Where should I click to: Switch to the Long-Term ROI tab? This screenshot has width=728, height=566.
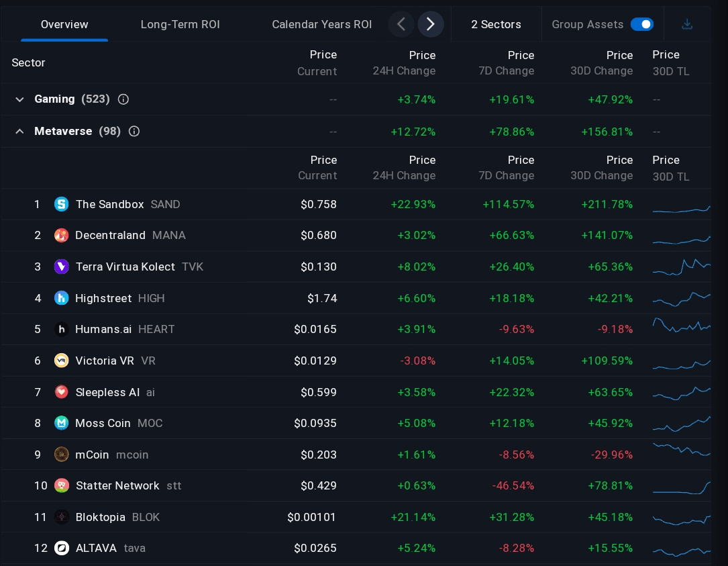tap(180, 24)
